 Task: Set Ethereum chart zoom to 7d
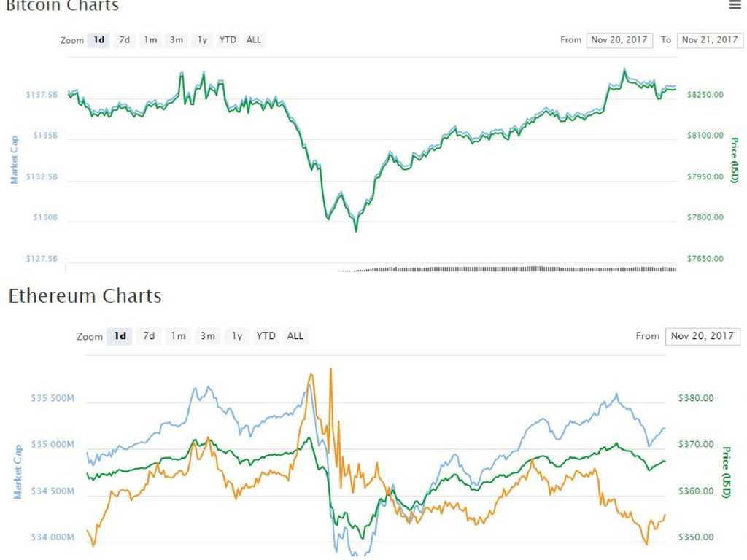[x=149, y=336]
